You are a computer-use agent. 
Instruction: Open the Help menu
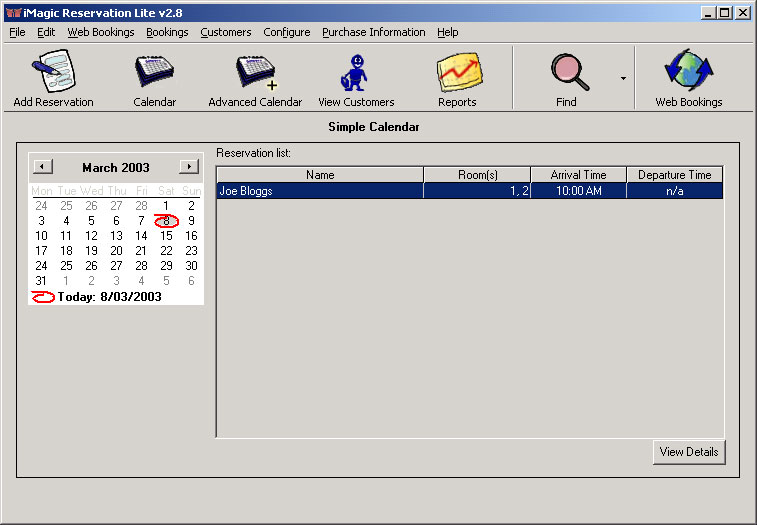(448, 32)
